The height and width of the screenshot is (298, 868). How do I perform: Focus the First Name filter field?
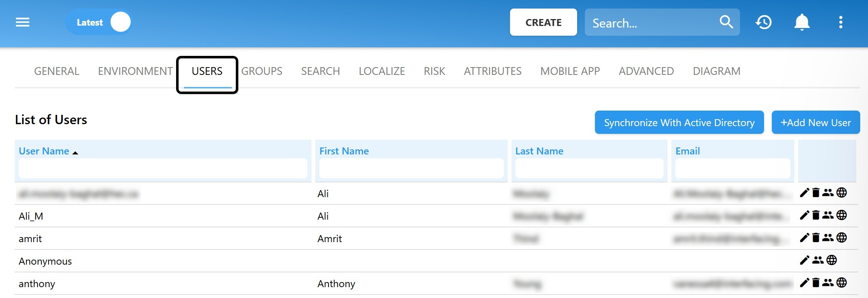click(x=411, y=169)
